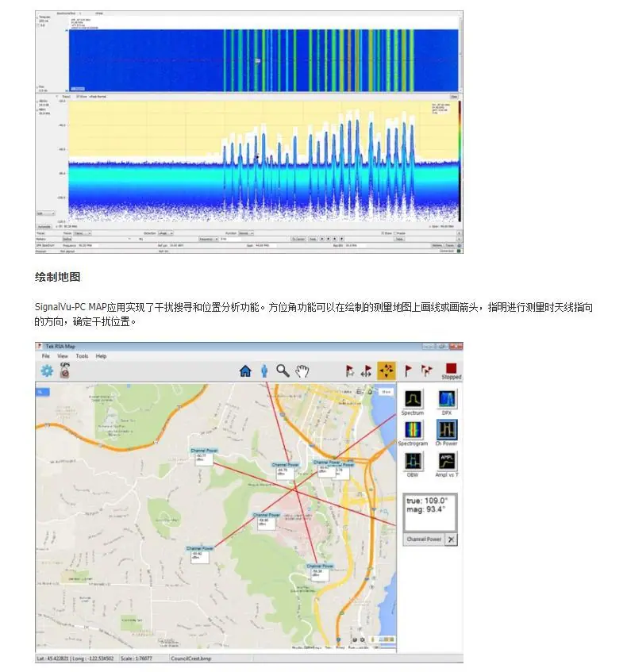Open the small dropdown left of DPX graph bottom
The height and width of the screenshot is (672, 627).
tap(45, 213)
